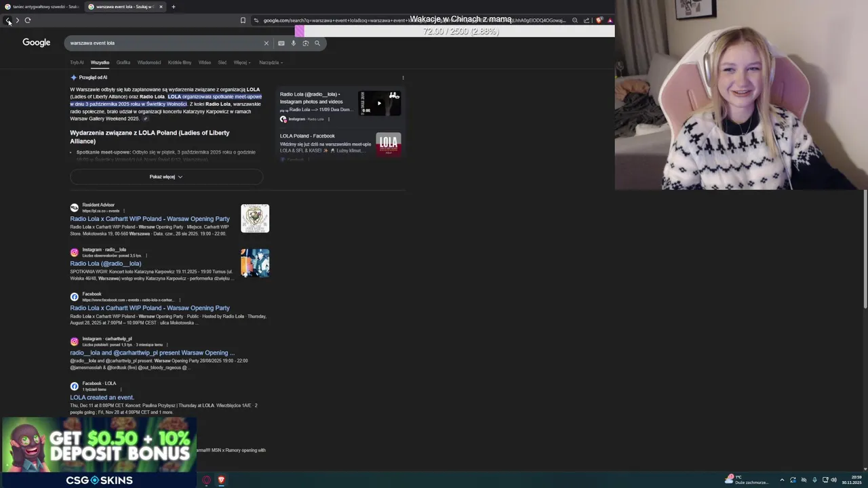Play the Radio Lola video thumbnail
Screen dimensions: 868x488
click(379, 103)
